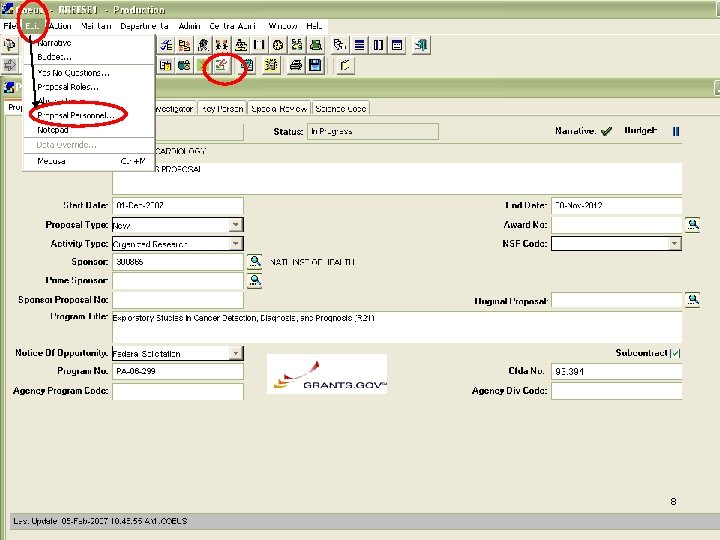The width and height of the screenshot is (720, 540).
Task: Choose Narrative from the Edit menu
Action: (89, 43)
